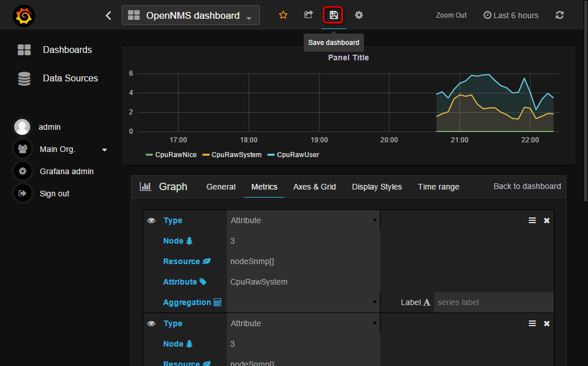This screenshot has width=588, height=366.
Task: Click the Zoom Out button
Action: (x=451, y=15)
